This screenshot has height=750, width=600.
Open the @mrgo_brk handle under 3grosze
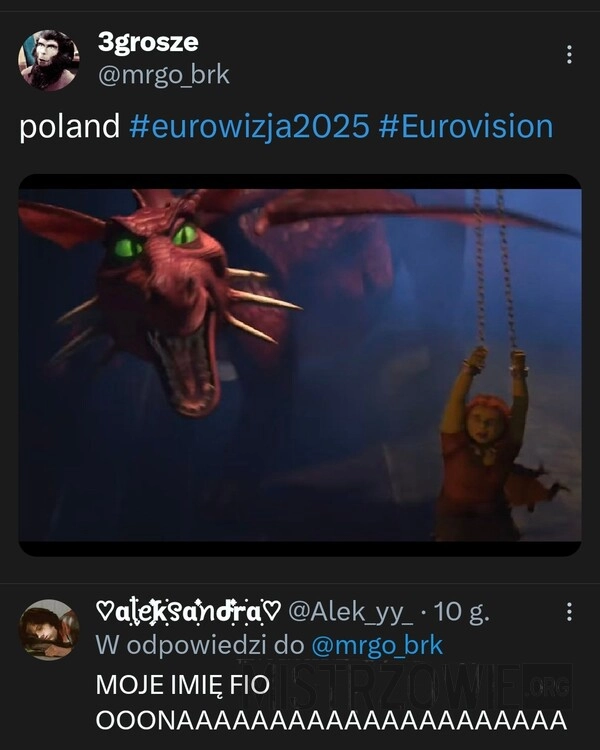(164, 76)
